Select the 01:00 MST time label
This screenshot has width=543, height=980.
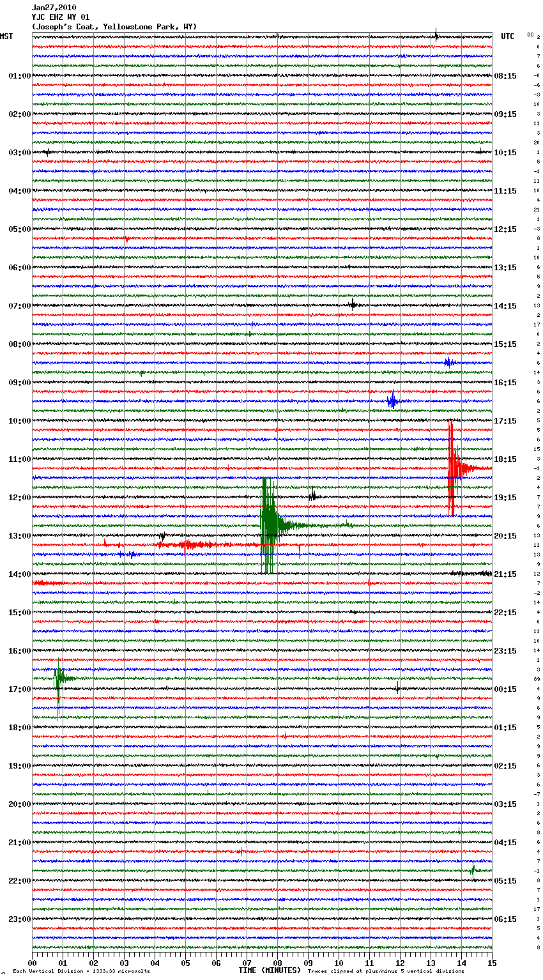(19, 76)
